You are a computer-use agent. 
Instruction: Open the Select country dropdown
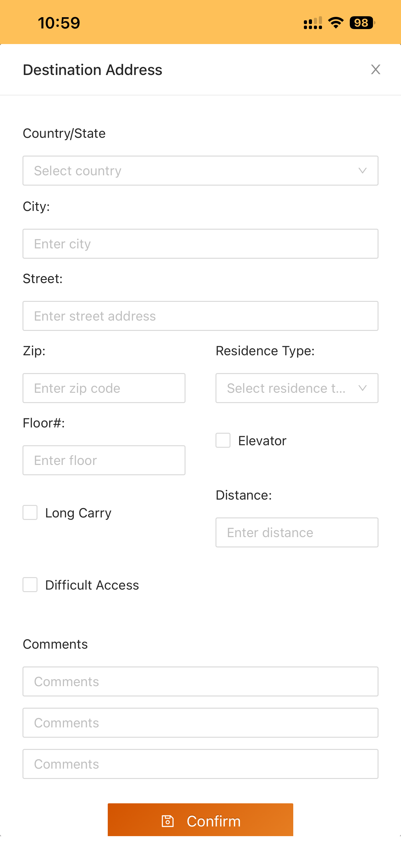coord(200,171)
